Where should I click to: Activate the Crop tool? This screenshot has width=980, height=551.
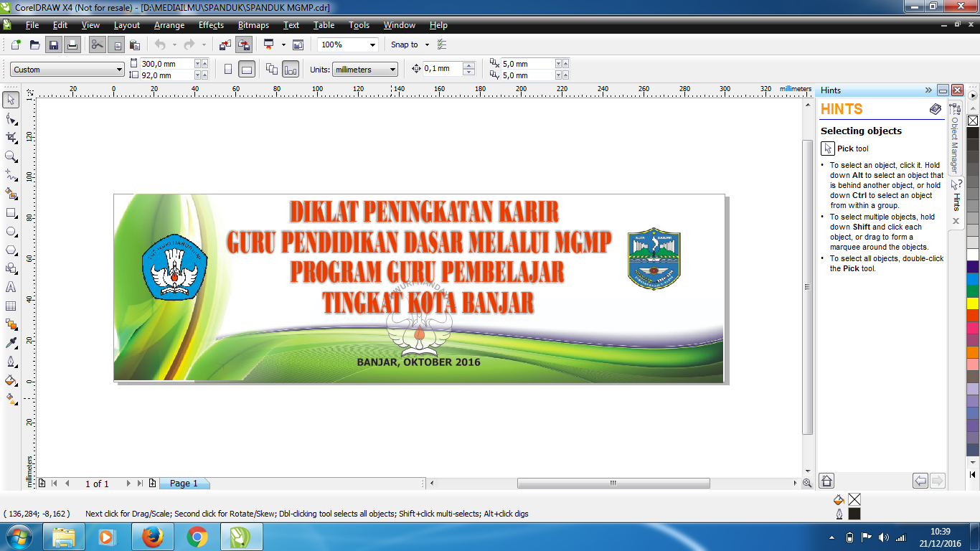click(10, 136)
